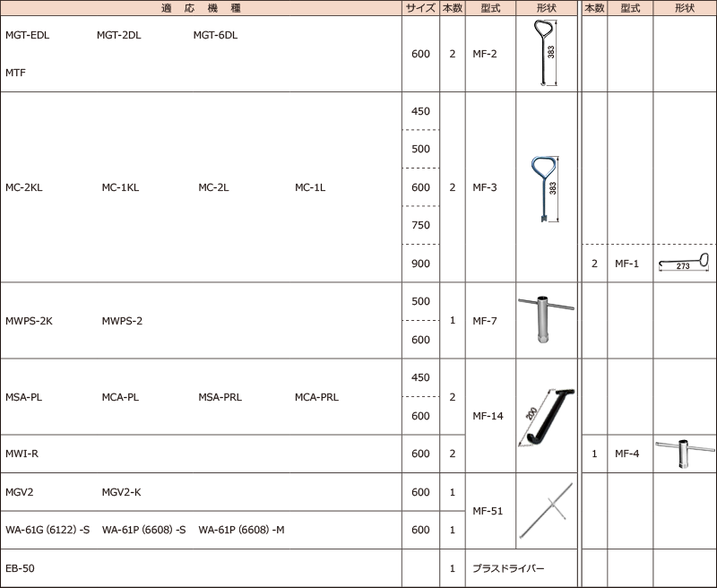
Task: Click the MF-7 type cell
Action: (490, 321)
